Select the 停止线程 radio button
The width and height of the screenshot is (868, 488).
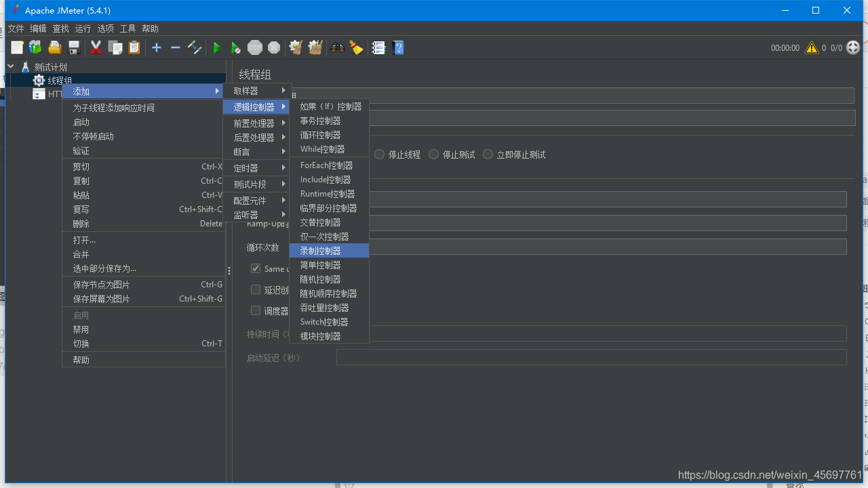(380, 155)
